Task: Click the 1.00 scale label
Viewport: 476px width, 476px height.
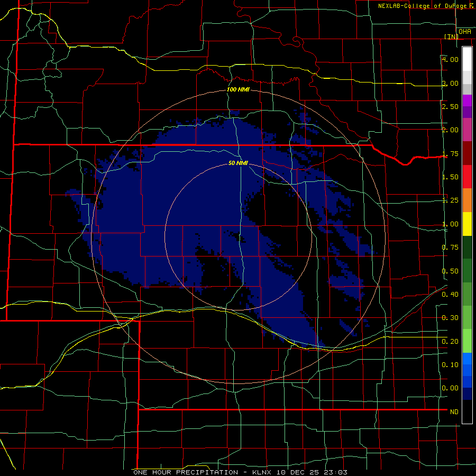Action: coord(450,224)
